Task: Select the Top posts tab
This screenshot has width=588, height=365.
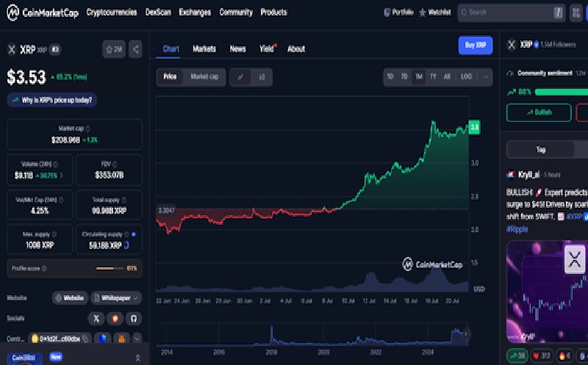Action: click(540, 150)
